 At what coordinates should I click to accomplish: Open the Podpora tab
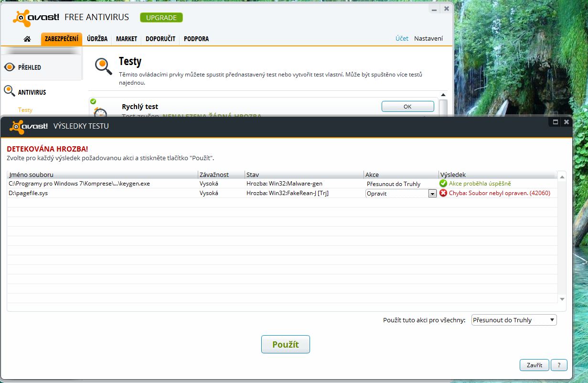(196, 39)
